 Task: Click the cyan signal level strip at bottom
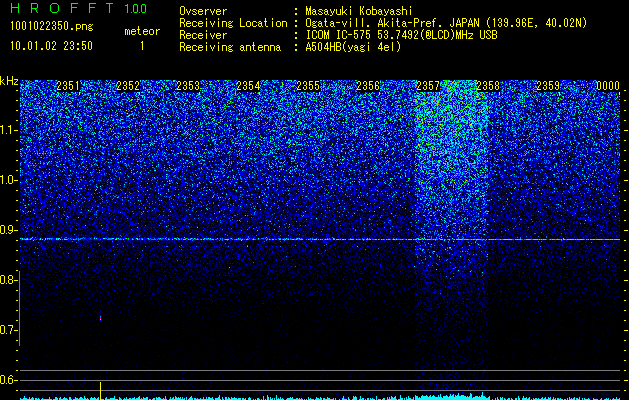pos(320,396)
